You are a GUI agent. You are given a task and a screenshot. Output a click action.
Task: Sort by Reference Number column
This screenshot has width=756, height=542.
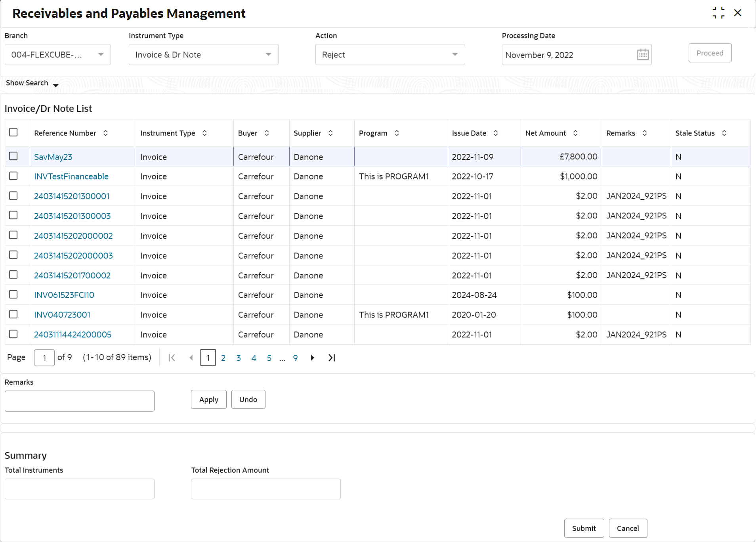105,133
